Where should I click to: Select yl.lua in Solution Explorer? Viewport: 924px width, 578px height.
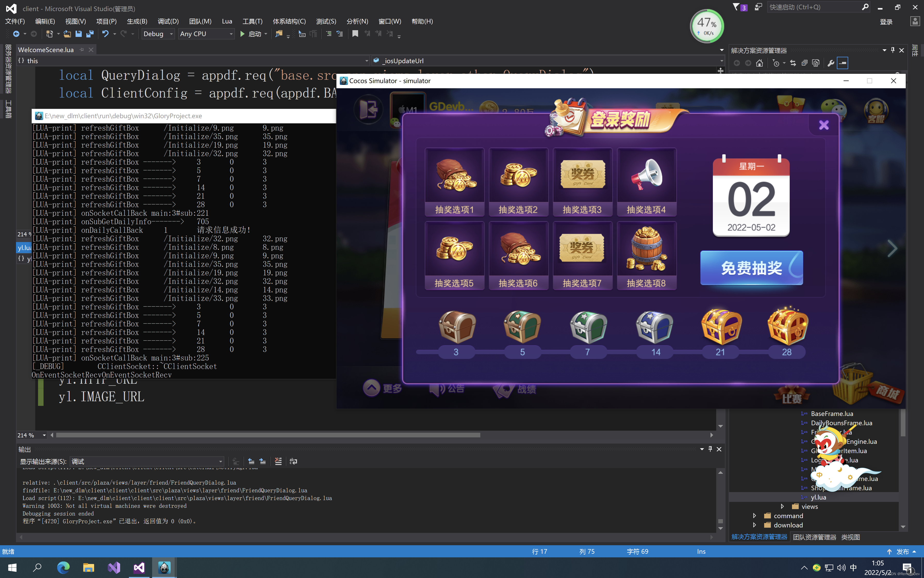(x=818, y=497)
